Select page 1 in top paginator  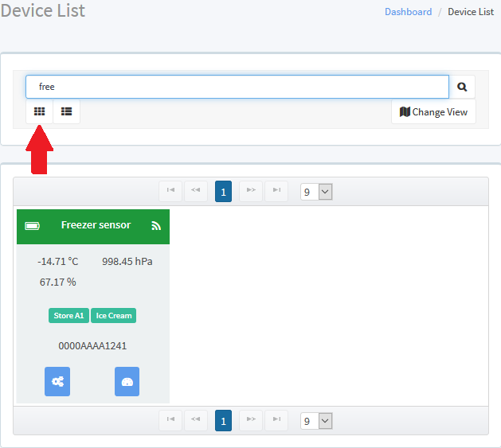(x=223, y=191)
